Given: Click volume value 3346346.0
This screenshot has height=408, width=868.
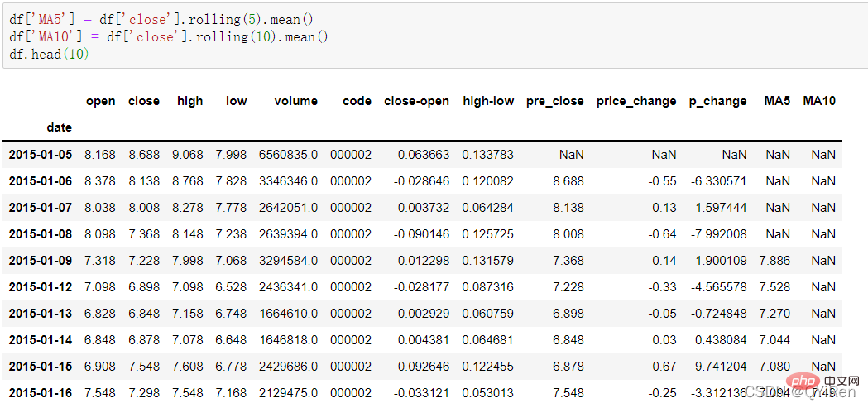Looking at the screenshot, I should [288, 181].
